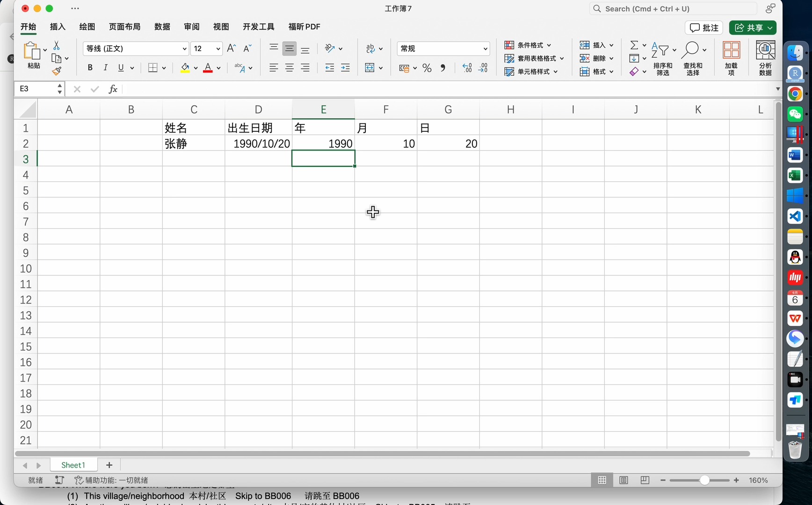Click the Copy icon
Screen dimensions: 812x505
tap(57, 58)
